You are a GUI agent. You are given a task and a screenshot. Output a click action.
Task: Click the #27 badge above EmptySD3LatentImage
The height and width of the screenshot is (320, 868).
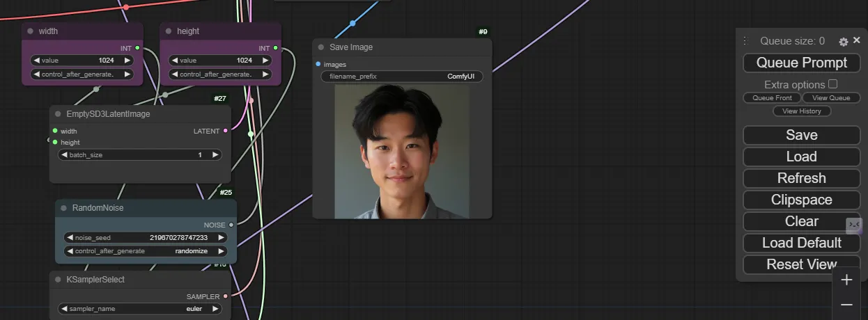pos(220,99)
